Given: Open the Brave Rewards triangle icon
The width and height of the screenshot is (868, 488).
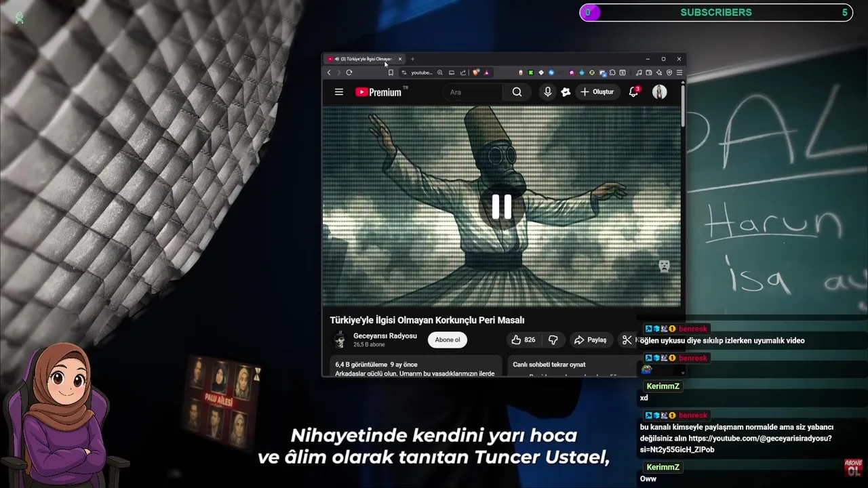Looking at the screenshot, I should 487,73.
